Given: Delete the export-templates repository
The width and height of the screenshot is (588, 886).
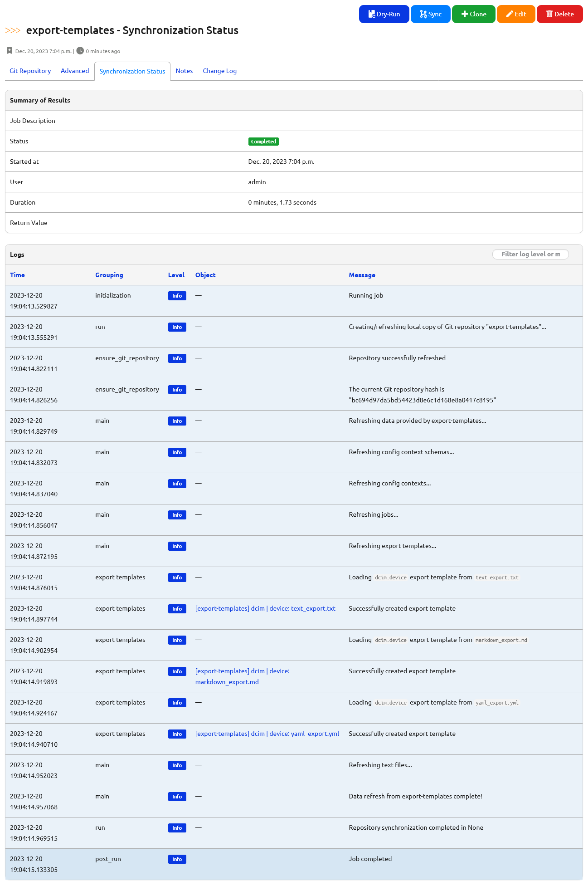Looking at the screenshot, I should [559, 14].
